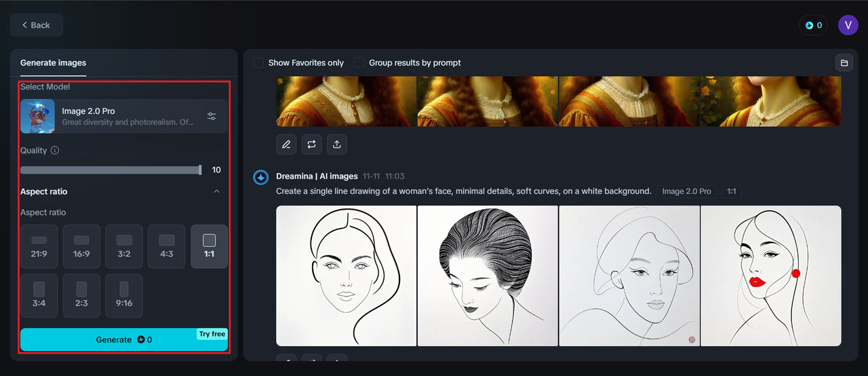Click the Back button
The image size is (868, 376).
[37, 25]
